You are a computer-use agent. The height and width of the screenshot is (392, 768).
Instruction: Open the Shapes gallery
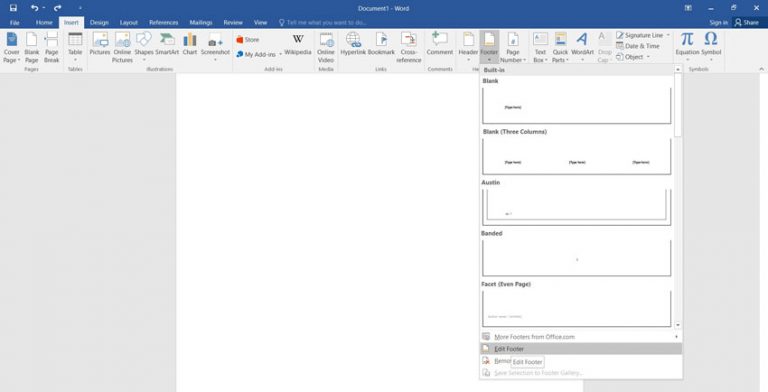pos(144,47)
